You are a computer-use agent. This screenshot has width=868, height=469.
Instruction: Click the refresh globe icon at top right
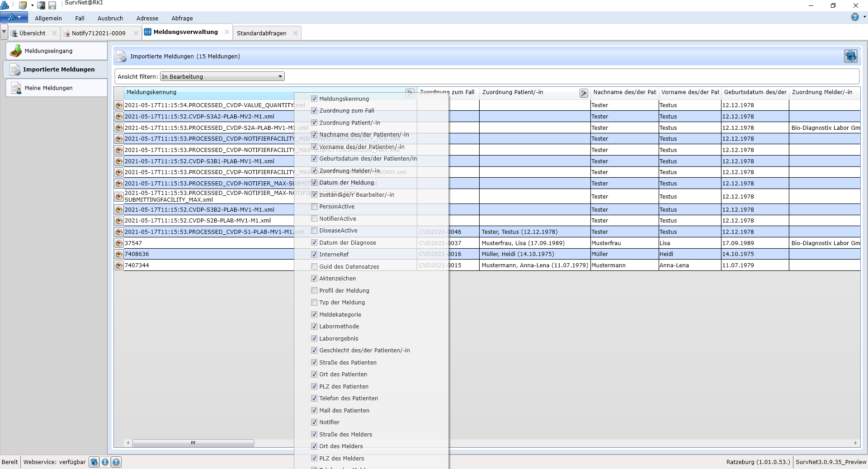pyautogui.click(x=850, y=56)
